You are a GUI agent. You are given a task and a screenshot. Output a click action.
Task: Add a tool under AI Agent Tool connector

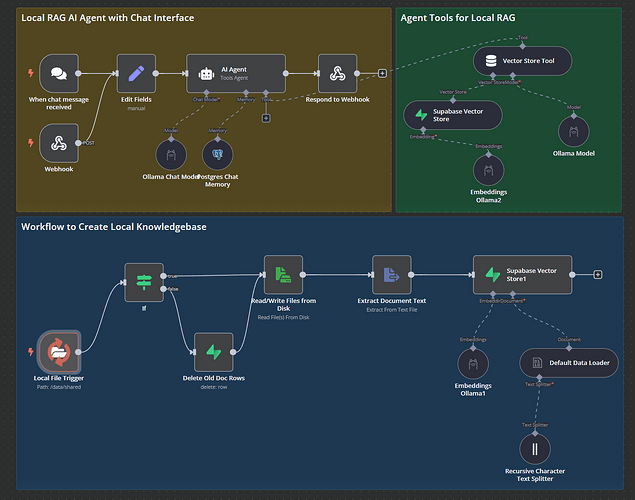[266, 118]
